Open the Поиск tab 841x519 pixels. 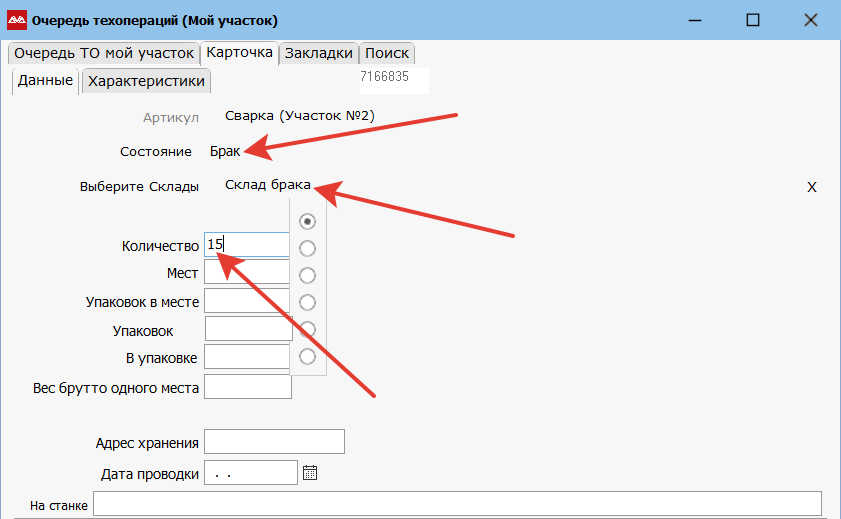[x=386, y=53]
